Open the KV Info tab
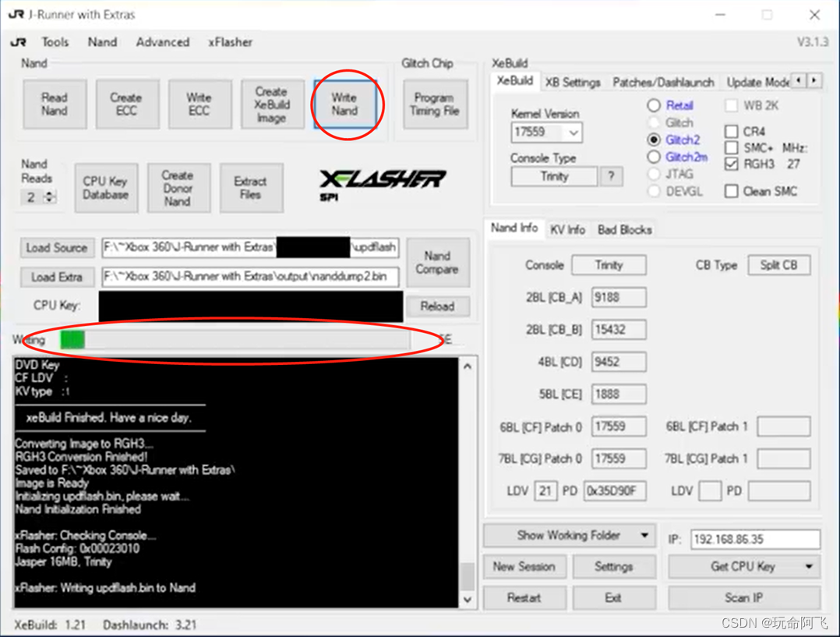This screenshot has height=637, width=840. [567, 229]
